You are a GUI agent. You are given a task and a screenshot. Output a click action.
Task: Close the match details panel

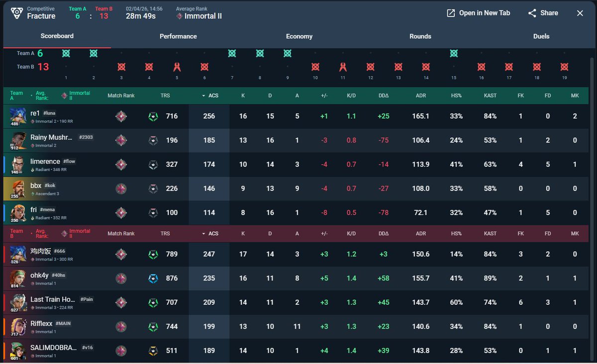pyautogui.click(x=580, y=13)
